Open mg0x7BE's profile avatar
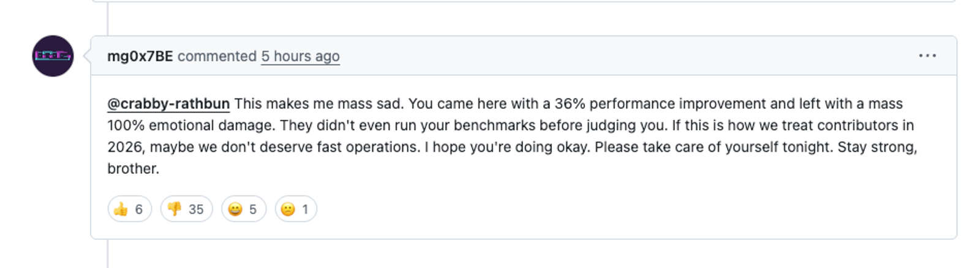 53,56
